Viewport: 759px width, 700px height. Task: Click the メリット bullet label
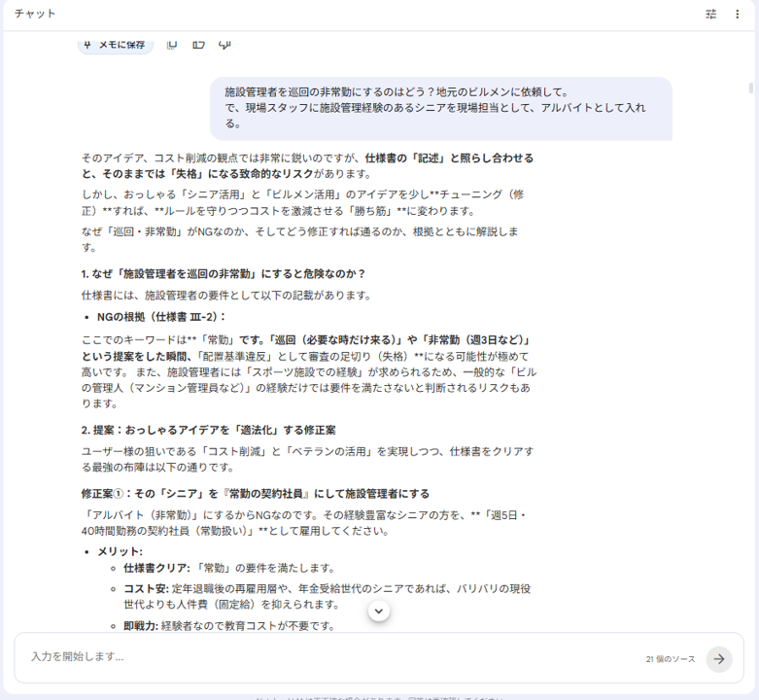click(x=120, y=551)
